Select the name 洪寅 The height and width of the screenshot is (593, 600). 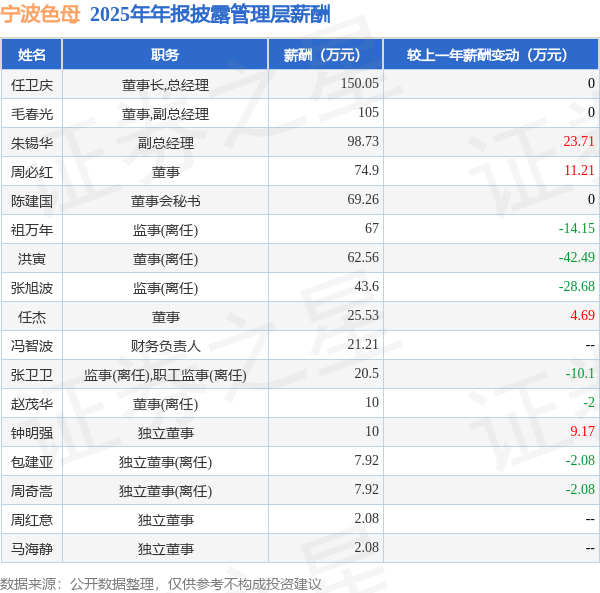pos(32,259)
